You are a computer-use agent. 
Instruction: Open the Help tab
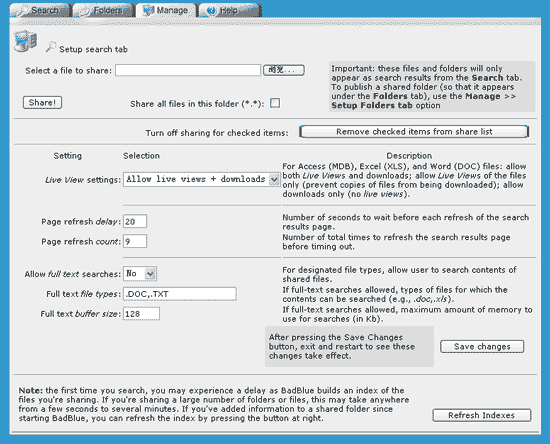tap(230, 10)
